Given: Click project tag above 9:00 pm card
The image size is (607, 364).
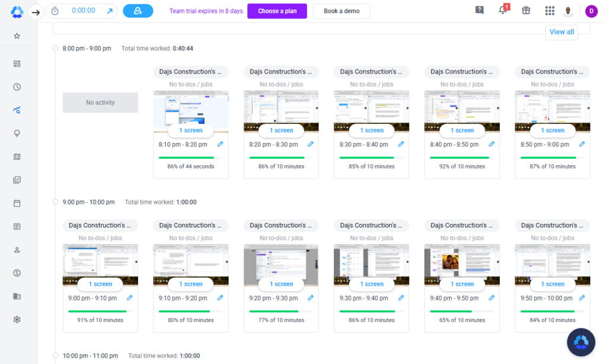Looking at the screenshot, I should point(100,225).
